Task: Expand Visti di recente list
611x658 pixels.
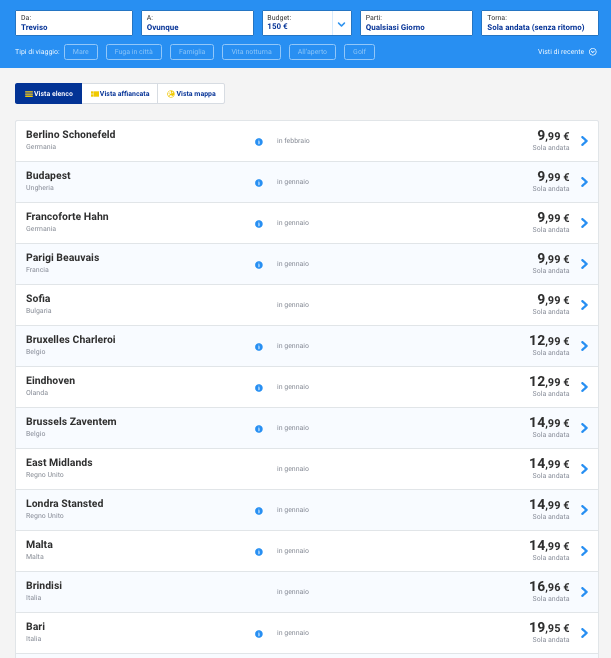Action: click(x=567, y=51)
